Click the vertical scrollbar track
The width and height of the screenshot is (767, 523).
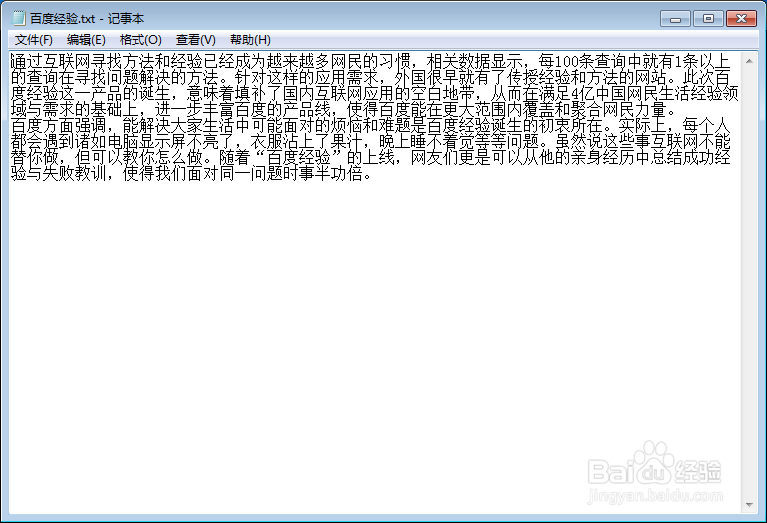[749, 283]
